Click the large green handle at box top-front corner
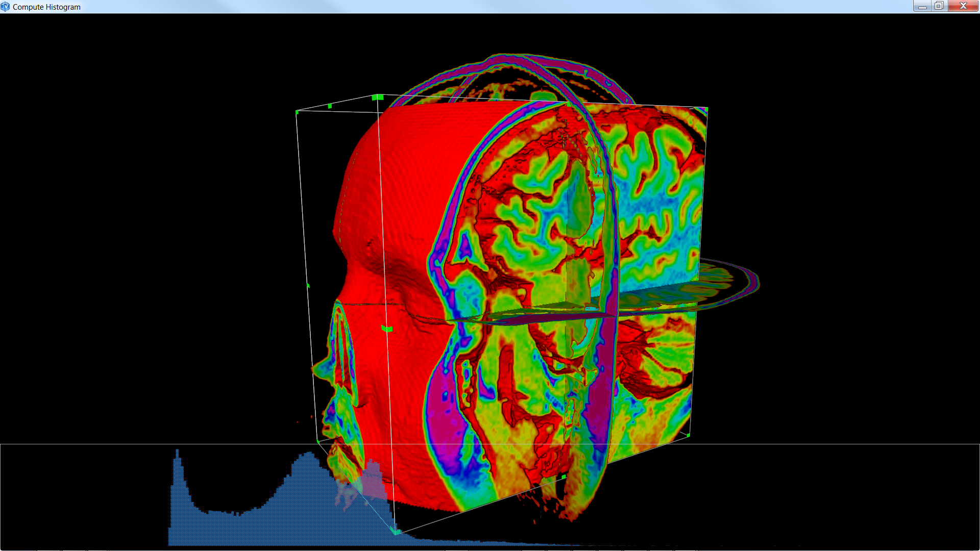 tap(378, 97)
